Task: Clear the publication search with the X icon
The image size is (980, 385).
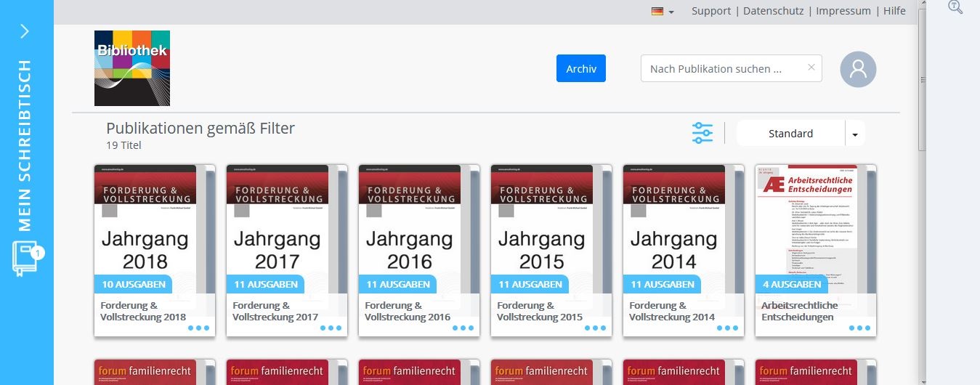Action: click(811, 68)
